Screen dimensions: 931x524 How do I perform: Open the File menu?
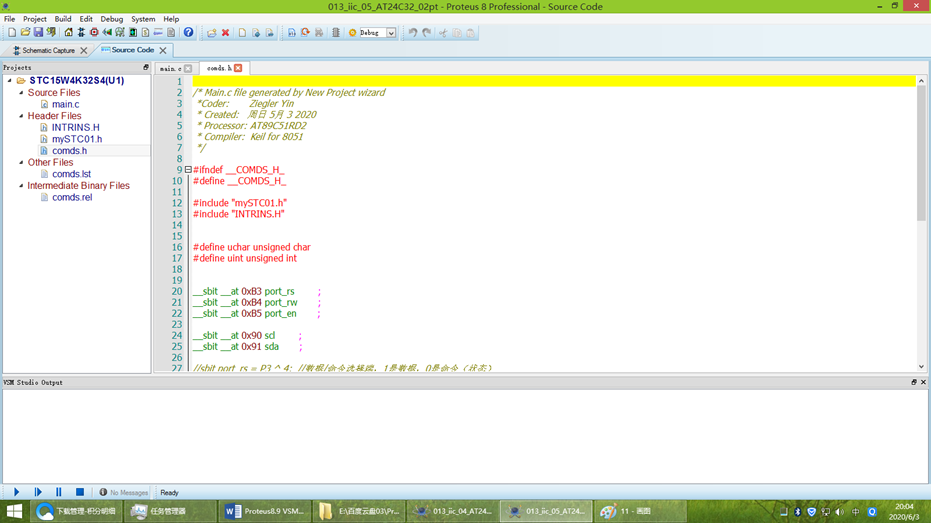pyautogui.click(x=10, y=19)
